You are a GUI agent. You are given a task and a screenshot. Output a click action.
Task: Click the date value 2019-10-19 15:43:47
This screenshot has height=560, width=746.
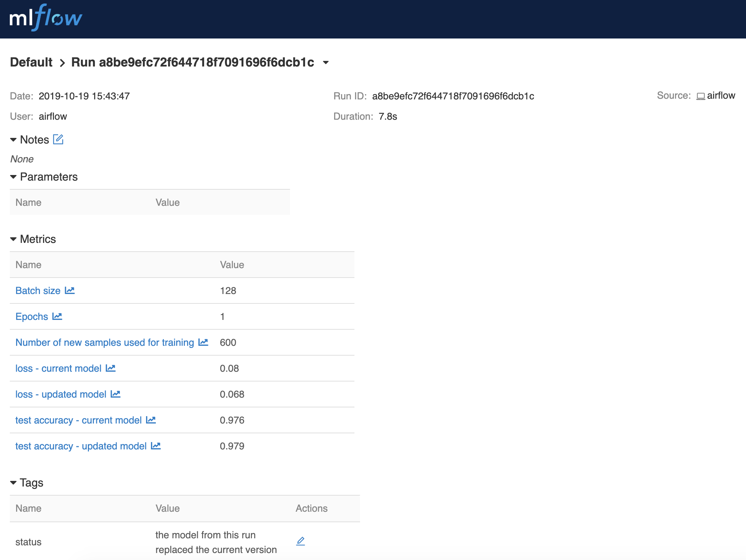84,96
